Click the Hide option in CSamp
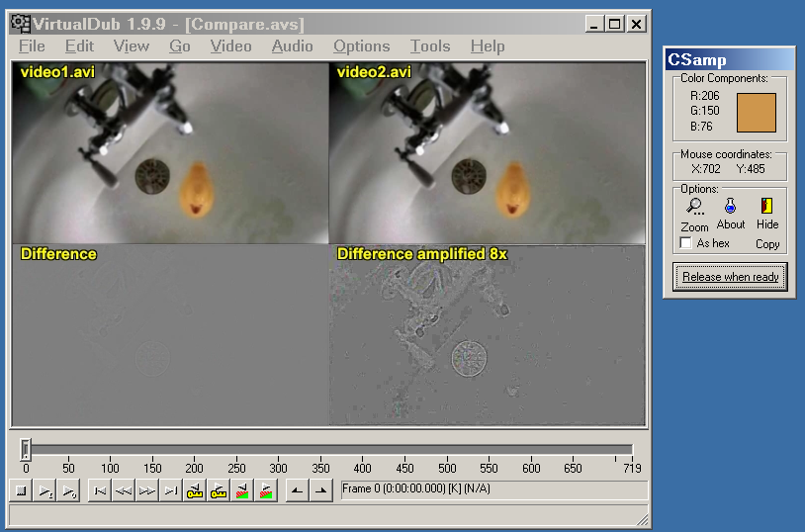805x532 pixels. [767, 215]
